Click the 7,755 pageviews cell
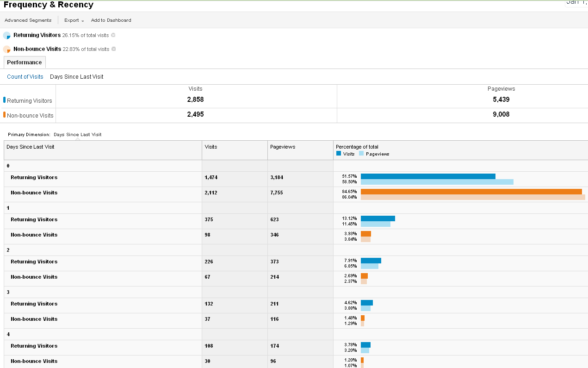Image resolution: width=588 pixels, height=368 pixels. [277, 193]
